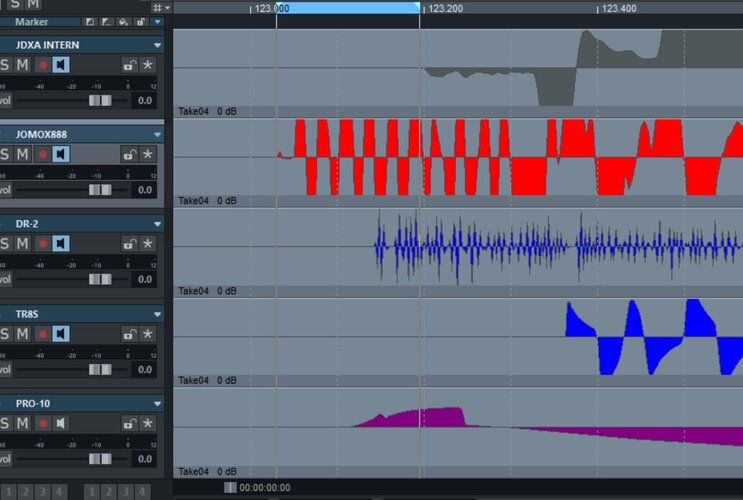
Task: Select the TR8S track name
Action: 27,314
